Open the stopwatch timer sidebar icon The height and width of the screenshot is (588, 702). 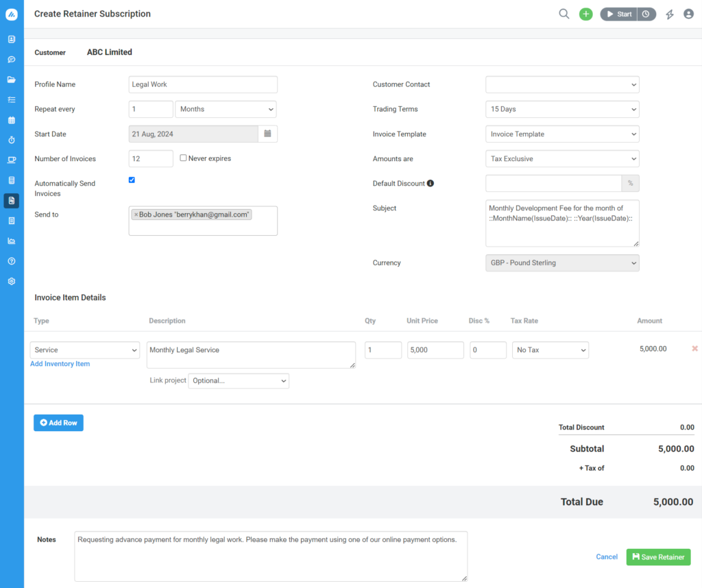pos(12,140)
